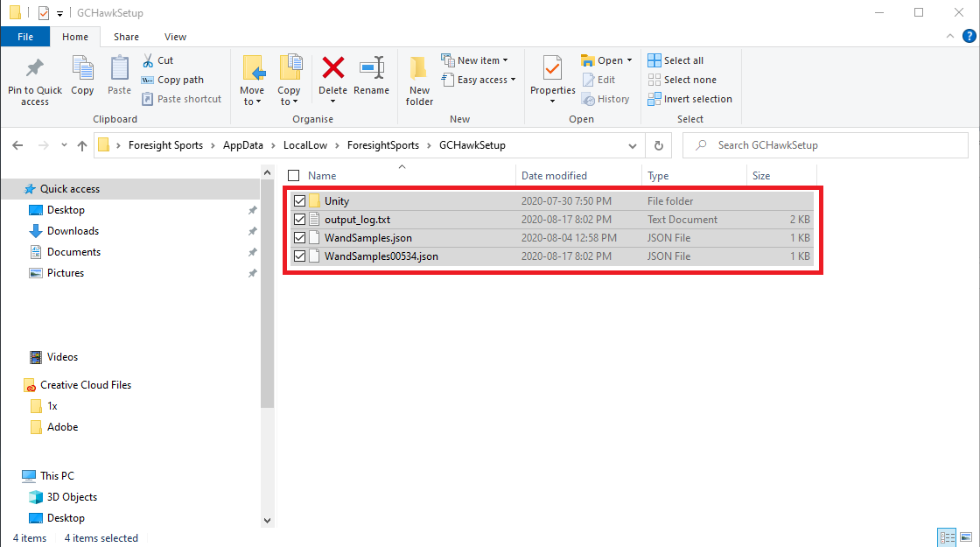Viewport: 980px width, 547px height.
Task: Open the Help question mark icon
Action: [969, 36]
